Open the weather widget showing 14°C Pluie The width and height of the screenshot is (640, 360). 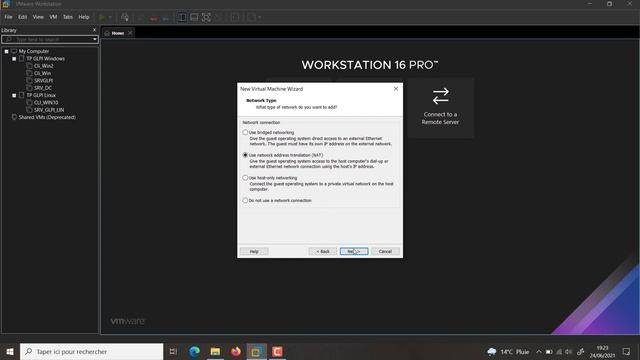click(509, 351)
